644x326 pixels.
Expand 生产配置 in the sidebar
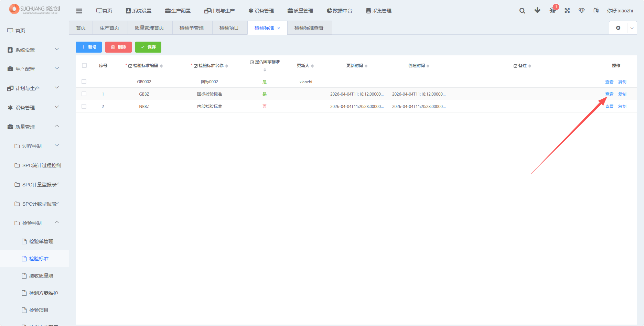coord(34,69)
